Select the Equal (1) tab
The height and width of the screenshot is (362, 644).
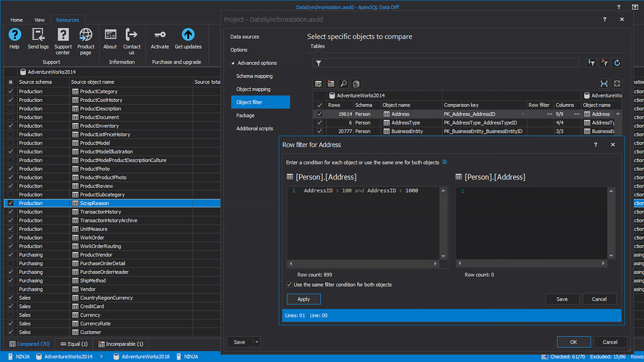point(74,344)
